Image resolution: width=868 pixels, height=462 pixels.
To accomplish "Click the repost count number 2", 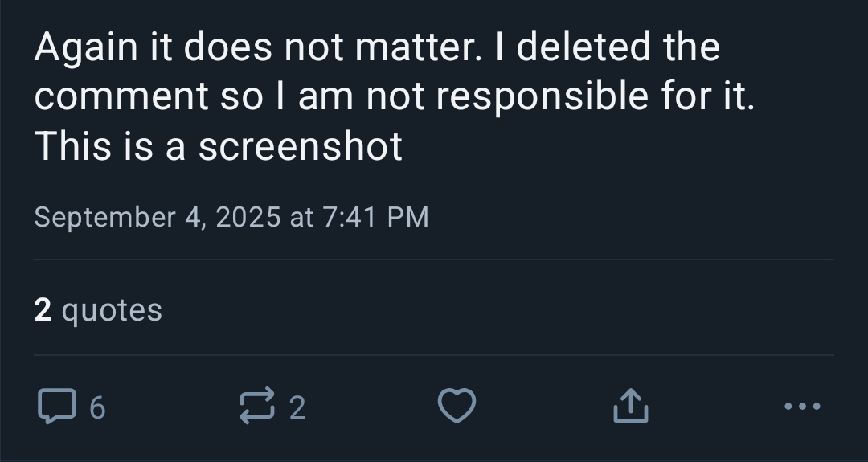I will point(297,408).
